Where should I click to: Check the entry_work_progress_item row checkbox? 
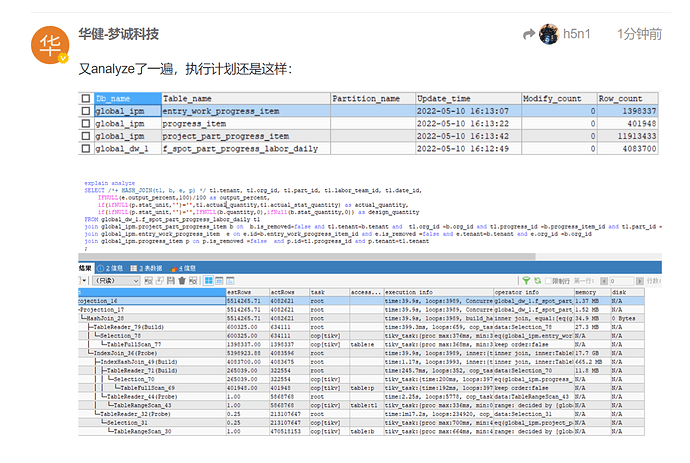[86, 111]
